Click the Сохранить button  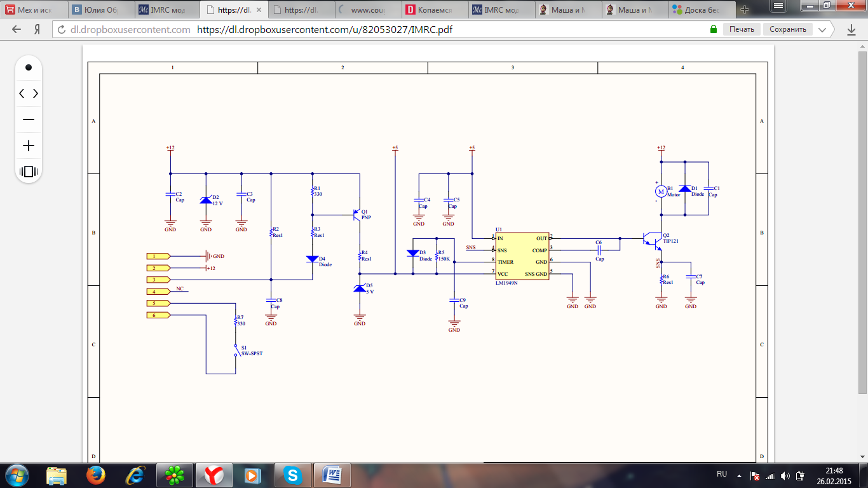point(788,29)
